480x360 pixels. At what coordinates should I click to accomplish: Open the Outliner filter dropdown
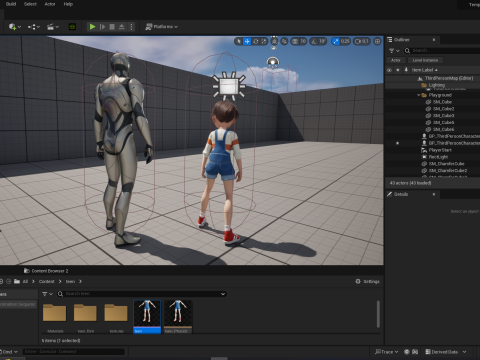click(394, 51)
